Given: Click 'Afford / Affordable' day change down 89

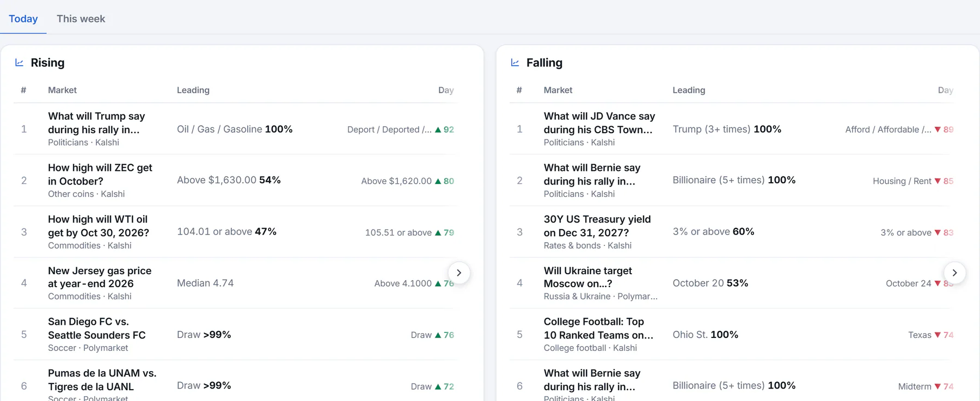Looking at the screenshot, I should [x=899, y=129].
